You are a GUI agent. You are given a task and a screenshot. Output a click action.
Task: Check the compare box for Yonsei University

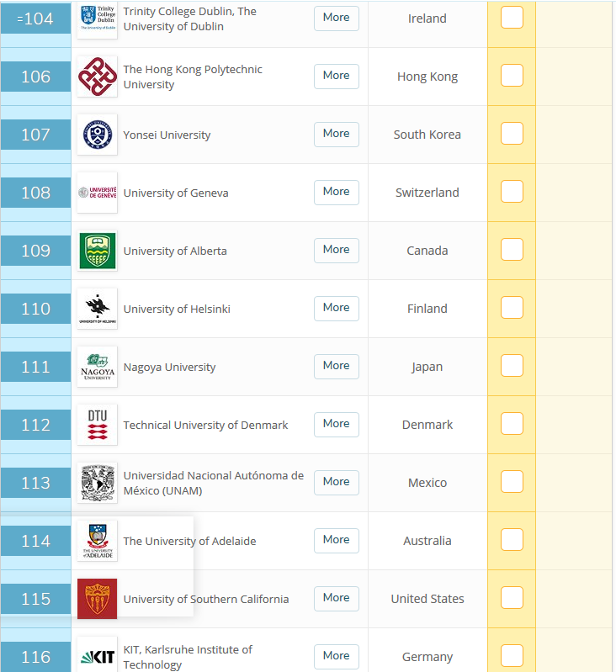click(x=512, y=134)
